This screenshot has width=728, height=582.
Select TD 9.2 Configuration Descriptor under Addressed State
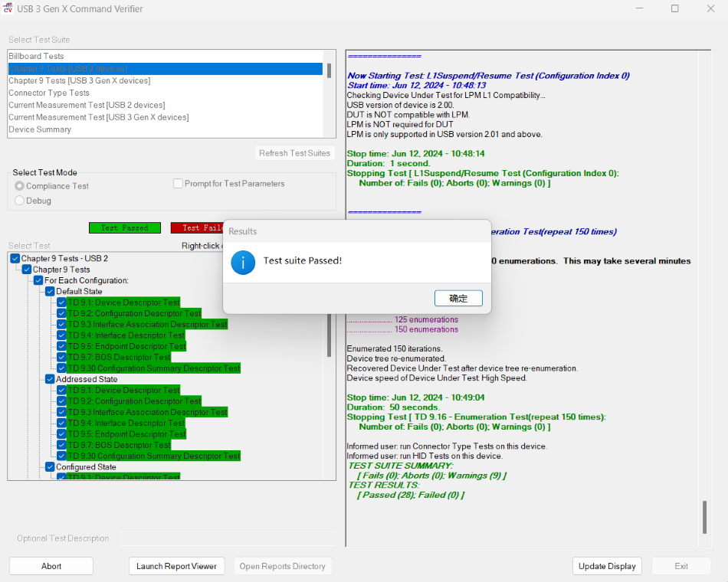(x=135, y=401)
